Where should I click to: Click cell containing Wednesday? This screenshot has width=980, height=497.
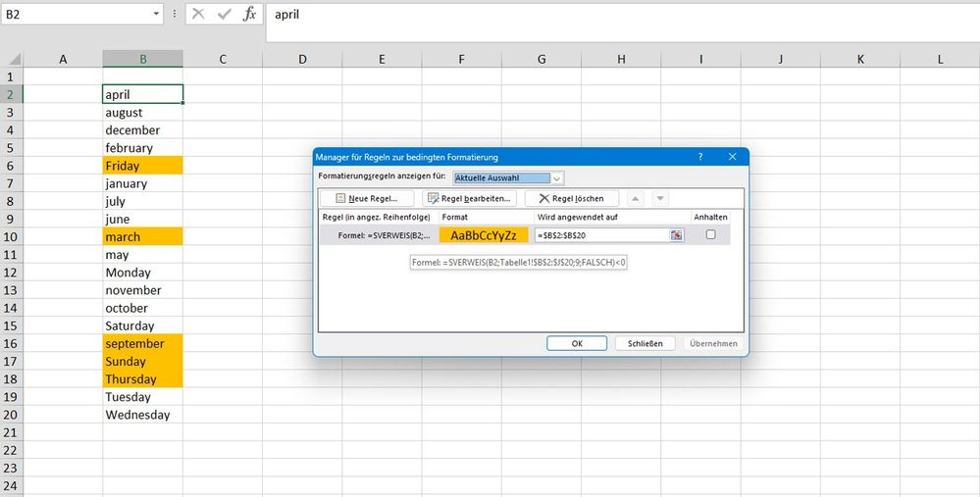[x=143, y=415]
